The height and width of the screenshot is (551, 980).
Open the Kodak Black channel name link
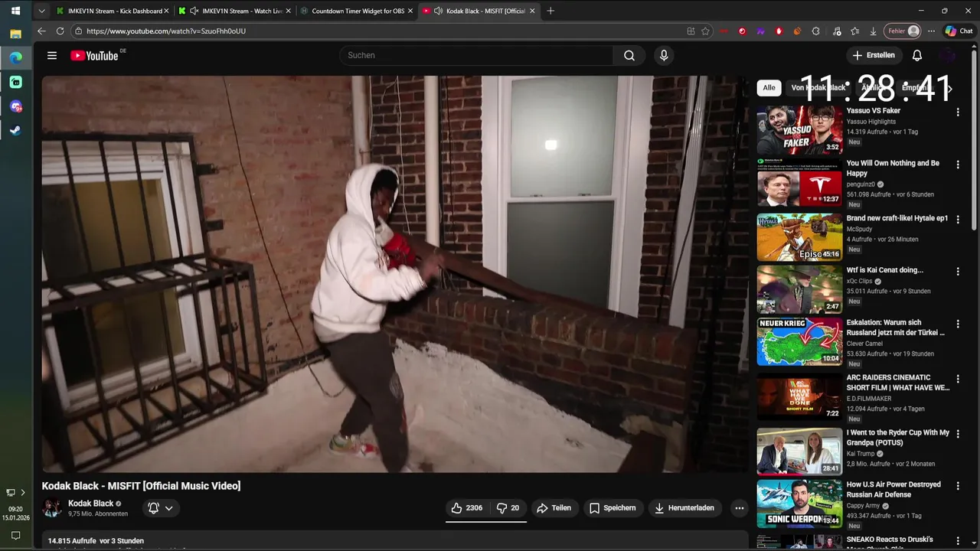pyautogui.click(x=90, y=503)
